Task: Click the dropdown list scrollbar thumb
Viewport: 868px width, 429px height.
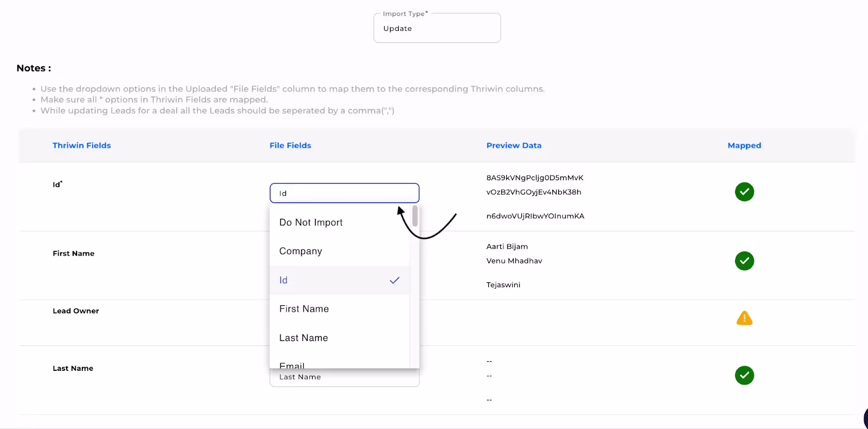Action: 415,216
